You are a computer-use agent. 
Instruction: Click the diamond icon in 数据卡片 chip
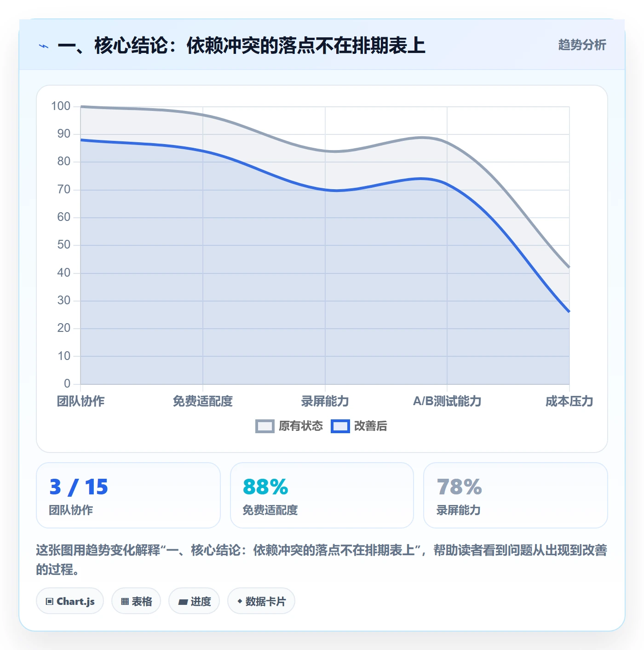(240, 601)
